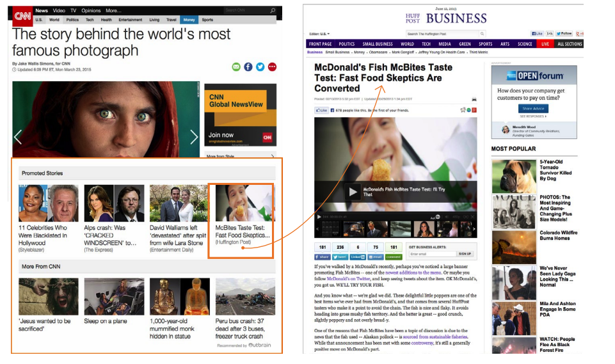Go to next photo in CNN gallery
This screenshot has height=364, width=615.
click(194, 137)
